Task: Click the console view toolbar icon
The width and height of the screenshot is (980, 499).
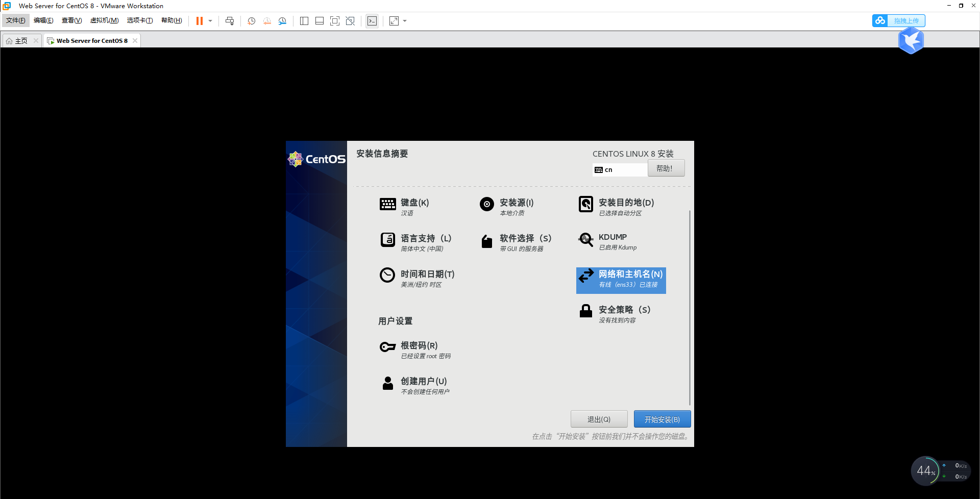Action: pos(372,21)
